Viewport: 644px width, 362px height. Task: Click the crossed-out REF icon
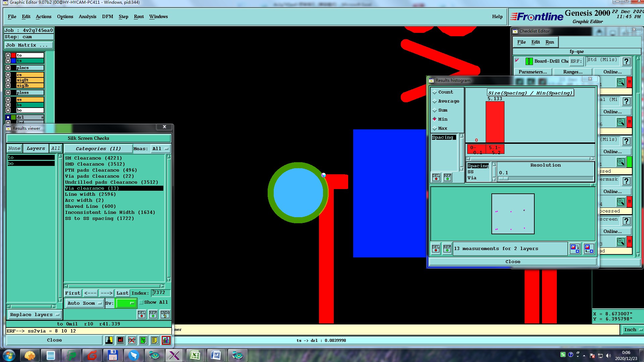pos(131,340)
